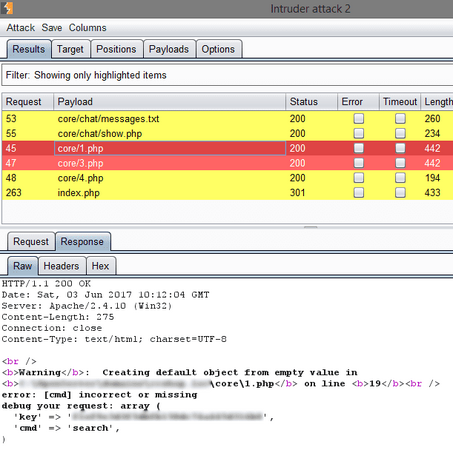Sort by the Request column header
453x450 pixels.
click(28, 102)
